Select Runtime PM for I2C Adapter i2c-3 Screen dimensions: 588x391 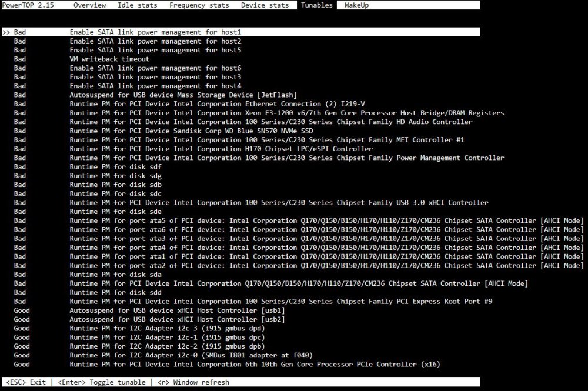point(139,329)
